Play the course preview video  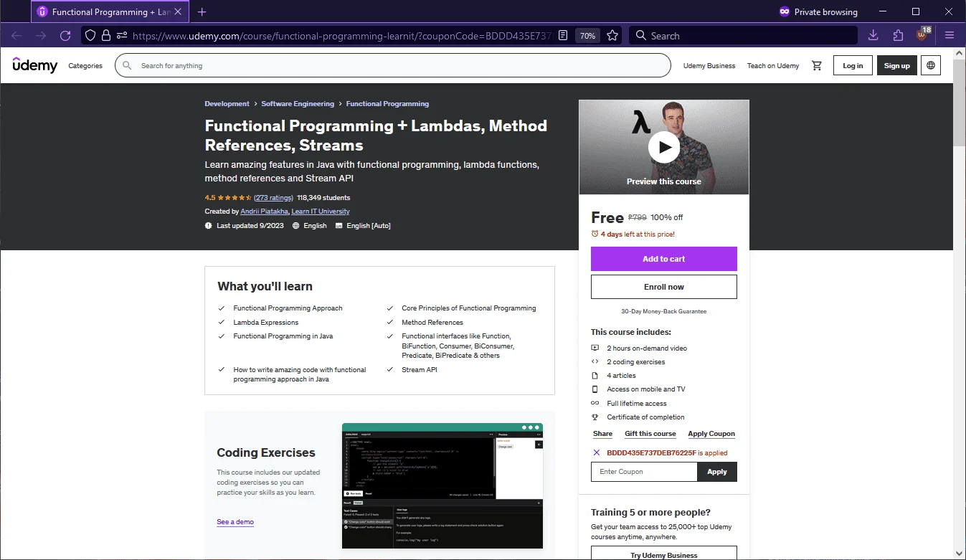[x=664, y=147]
